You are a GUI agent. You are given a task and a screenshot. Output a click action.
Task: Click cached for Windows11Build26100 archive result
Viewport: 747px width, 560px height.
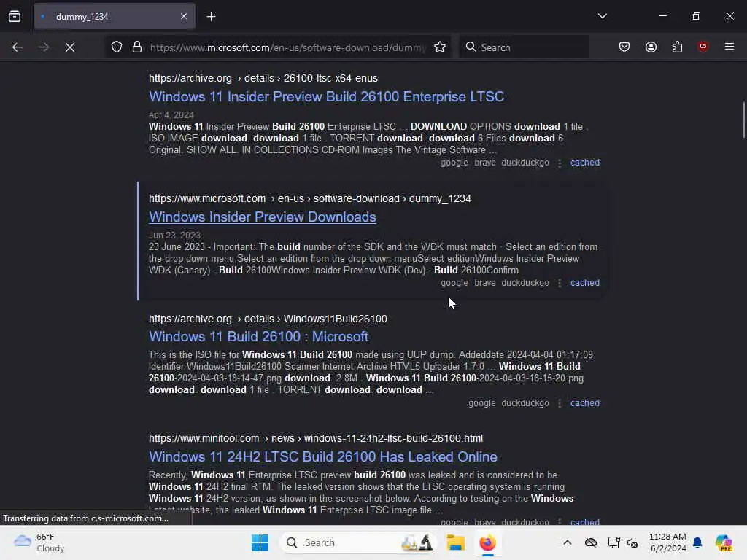pos(585,402)
